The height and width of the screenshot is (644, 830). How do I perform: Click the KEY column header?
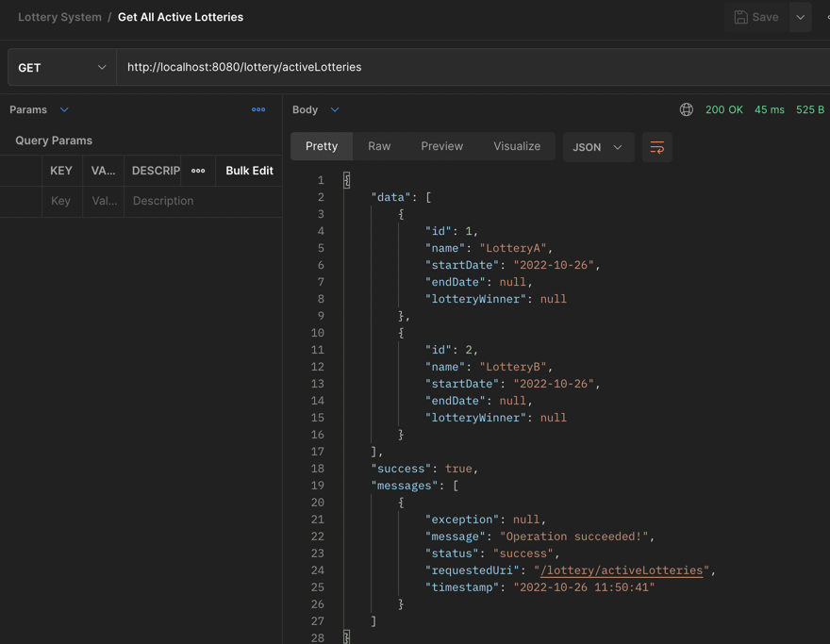click(x=61, y=171)
